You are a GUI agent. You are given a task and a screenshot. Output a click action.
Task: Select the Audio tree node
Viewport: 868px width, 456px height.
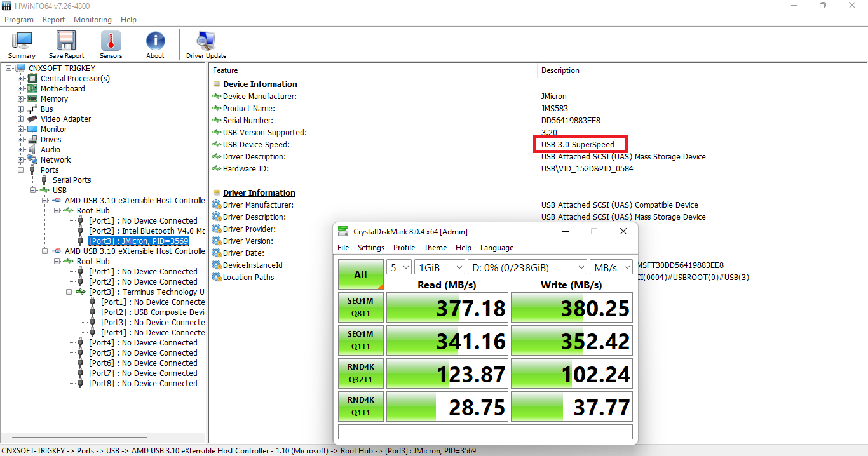coord(50,149)
